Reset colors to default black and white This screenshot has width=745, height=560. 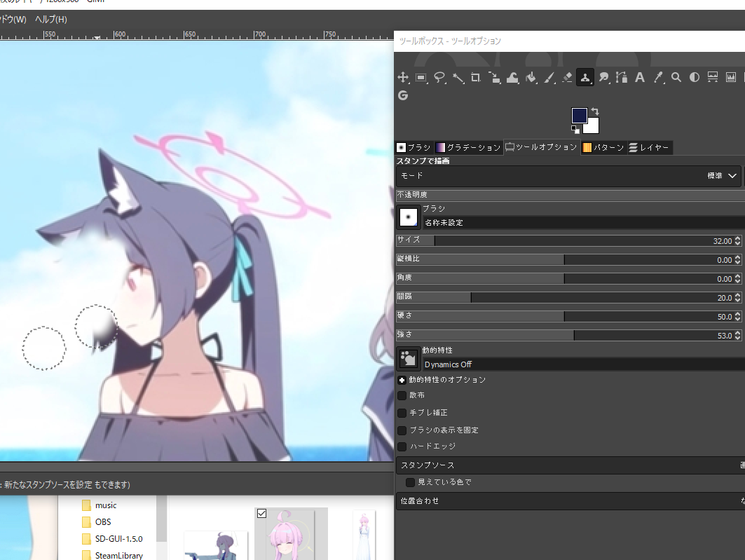coord(575,130)
